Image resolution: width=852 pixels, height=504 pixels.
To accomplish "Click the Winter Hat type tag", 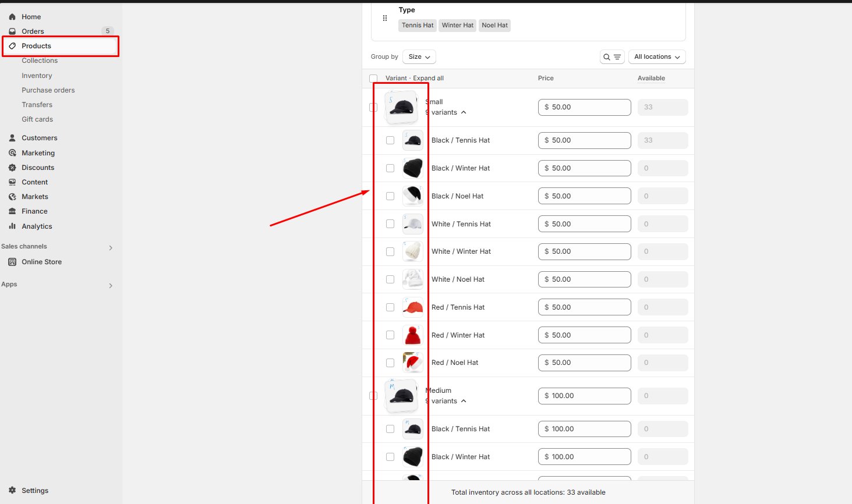I will coord(457,26).
